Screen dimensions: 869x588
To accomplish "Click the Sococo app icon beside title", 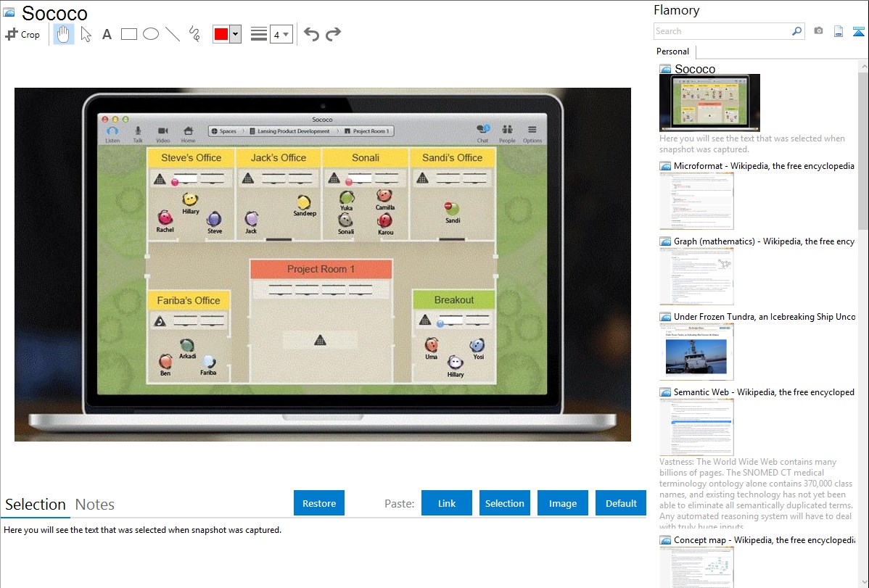I will click(9, 12).
